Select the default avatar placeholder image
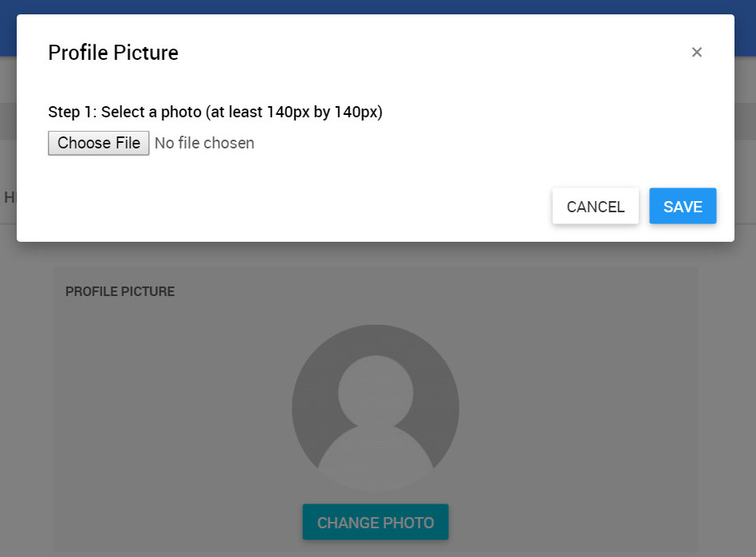This screenshot has width=756, height=557. [x=376, y=408]
